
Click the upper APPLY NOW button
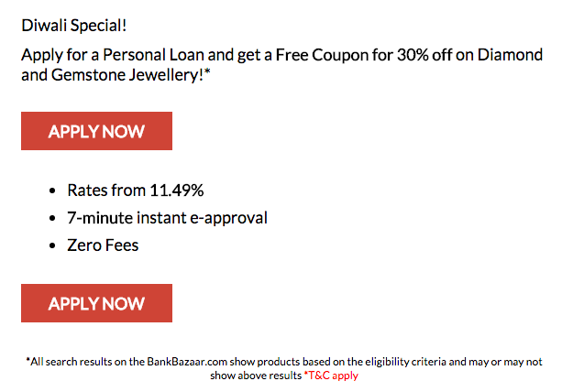point(96,131)
